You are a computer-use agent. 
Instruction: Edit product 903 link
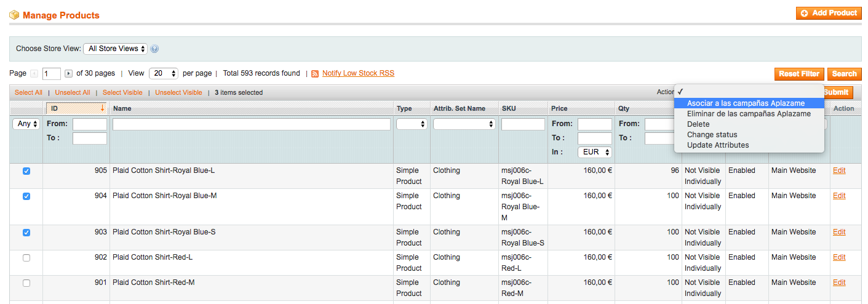(x=839, y=232)
